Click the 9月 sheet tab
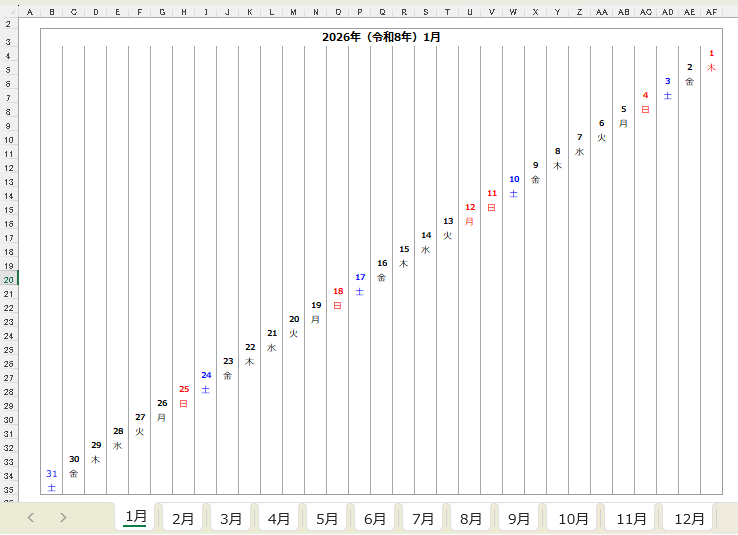The image size is (738, 535). pos(519,518)
